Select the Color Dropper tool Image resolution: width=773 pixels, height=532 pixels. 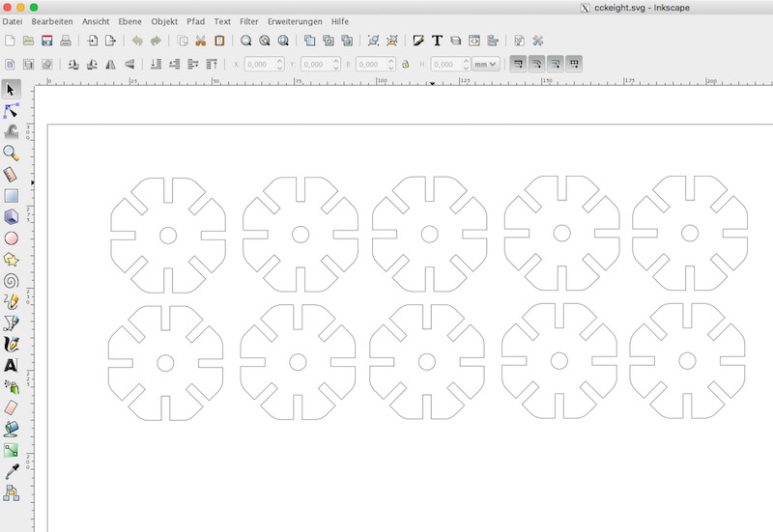tap(11, 471)
